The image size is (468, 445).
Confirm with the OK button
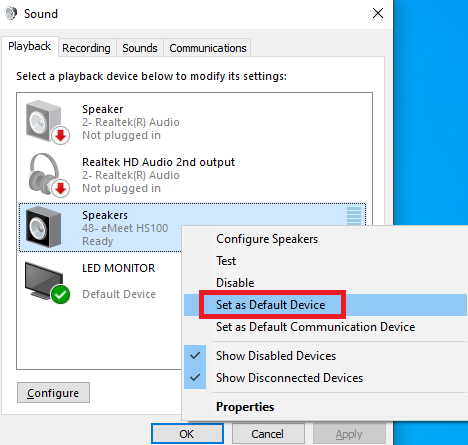[187, 434]
